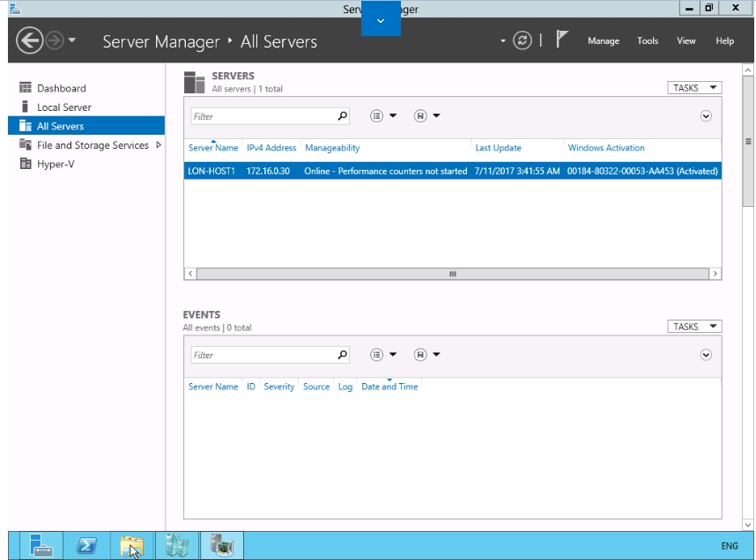Open Events saved queries dropdown arrow

tap(436, 355)
